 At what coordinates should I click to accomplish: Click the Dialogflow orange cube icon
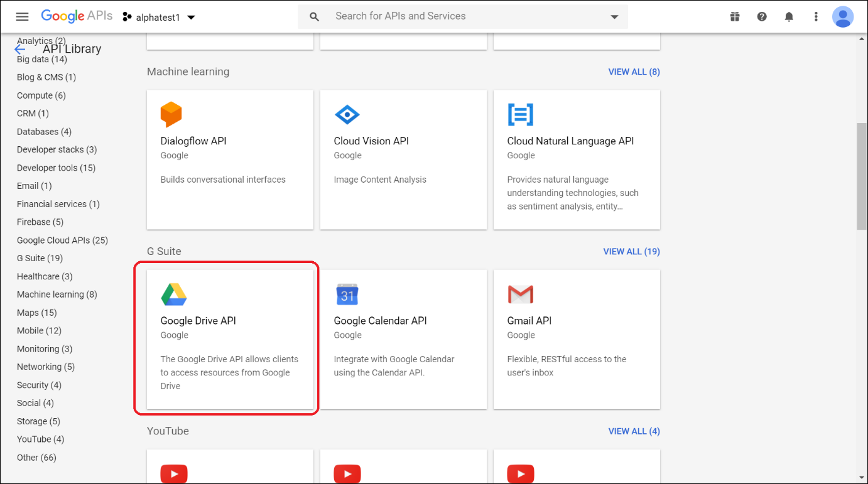[x=171, y=115]
